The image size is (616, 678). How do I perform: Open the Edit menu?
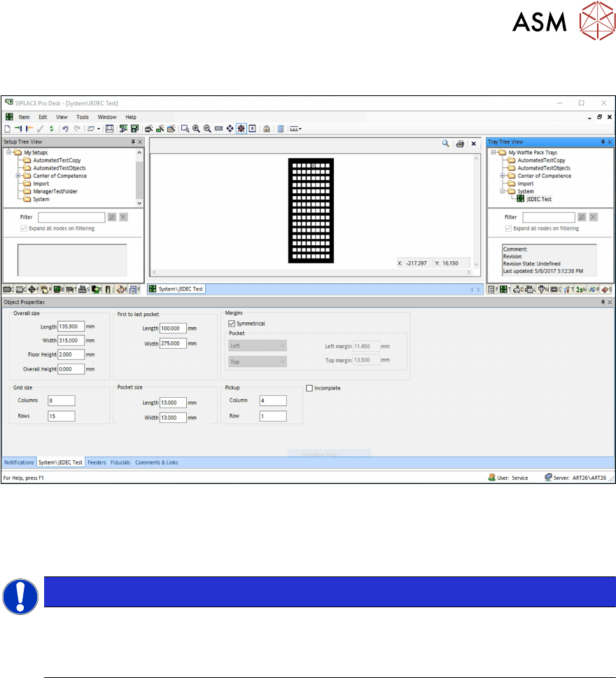coord(43,117)
